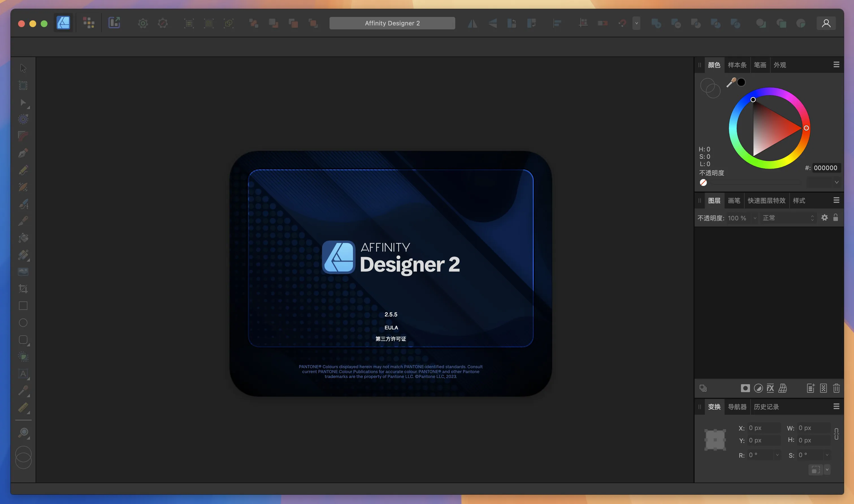Select the Knife tool
854x504 pixels.
23,221
